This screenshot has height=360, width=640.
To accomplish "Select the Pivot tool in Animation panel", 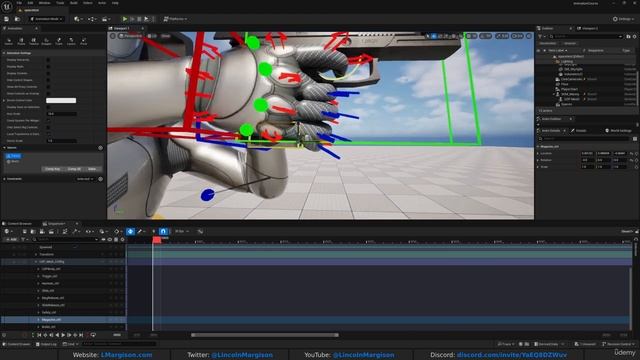I will pyautogui.click(x=83, y=41).
